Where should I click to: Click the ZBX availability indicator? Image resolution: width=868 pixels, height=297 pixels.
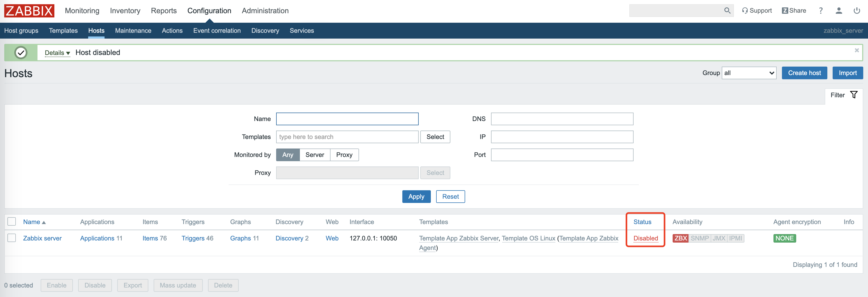click(680, 238)
